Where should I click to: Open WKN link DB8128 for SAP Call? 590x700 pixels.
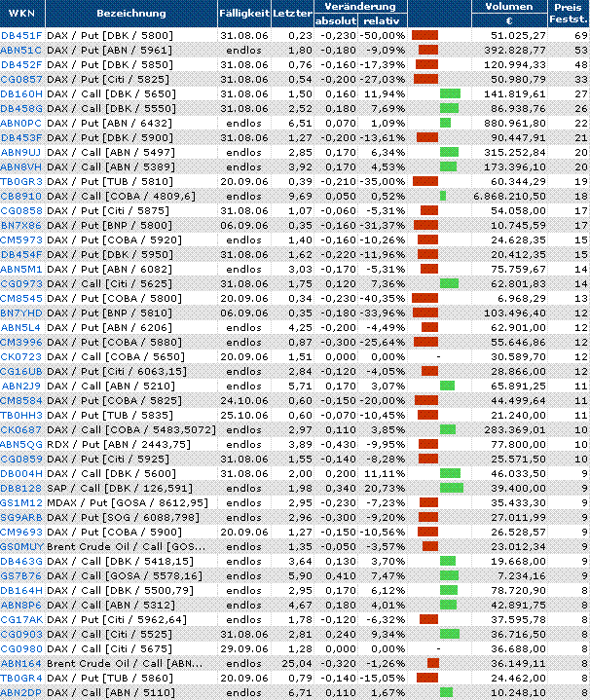(x=21, y=488)
